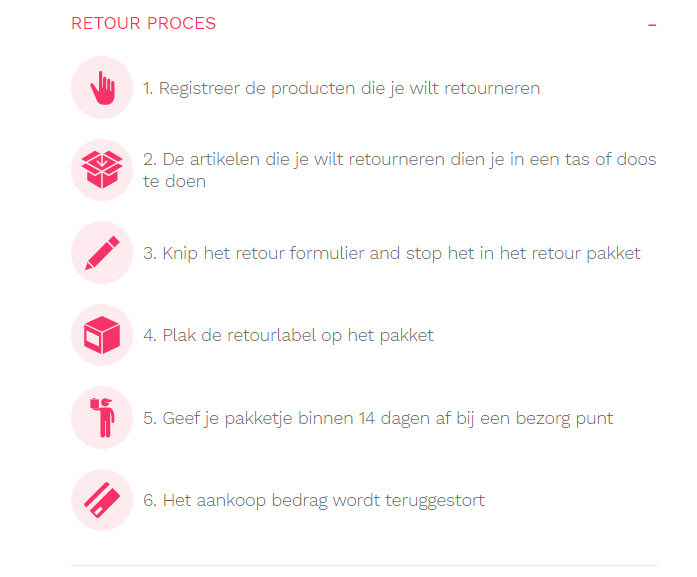This screenshot has height=577, width=697.
Task: Click the pointing hand icon for step 1
Action: (x=102, y=88)
